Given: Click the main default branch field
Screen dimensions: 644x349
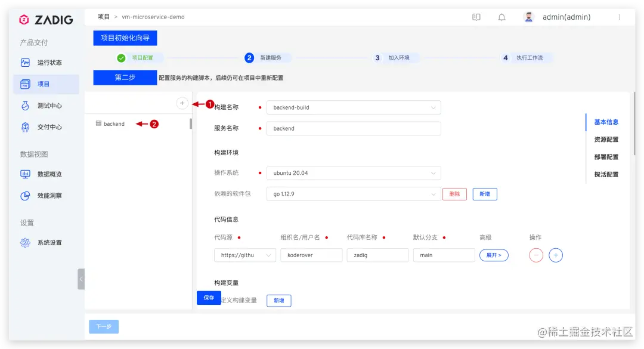Looking at the screenshot, I should [x=444, y=255].
